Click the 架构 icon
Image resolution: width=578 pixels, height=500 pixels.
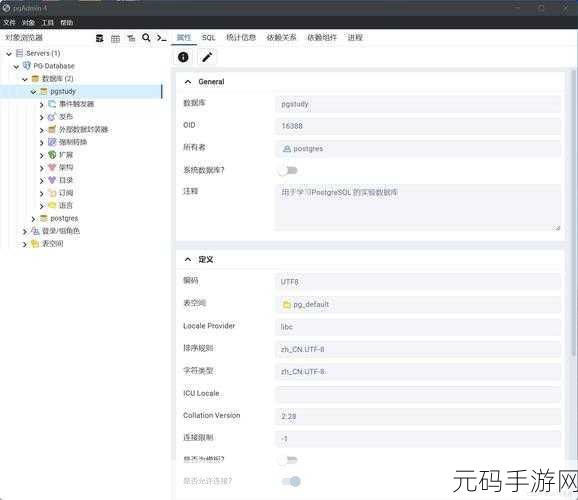[x=52, y=167]
